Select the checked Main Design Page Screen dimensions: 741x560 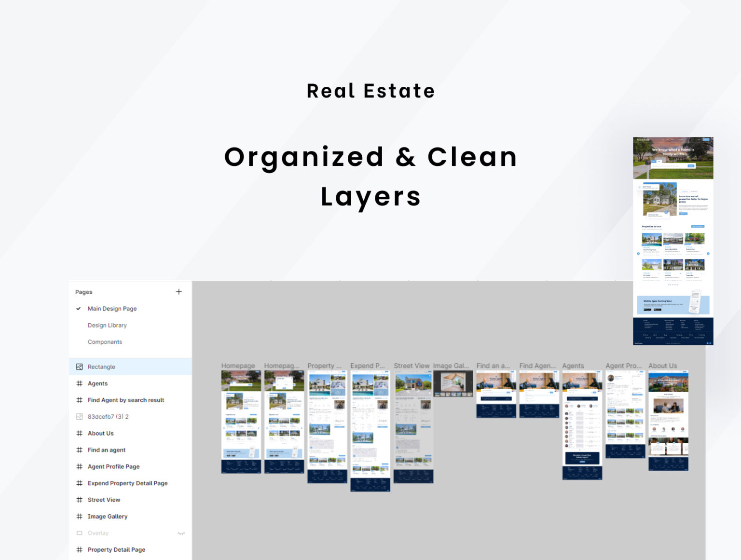[x=112, y=309]
